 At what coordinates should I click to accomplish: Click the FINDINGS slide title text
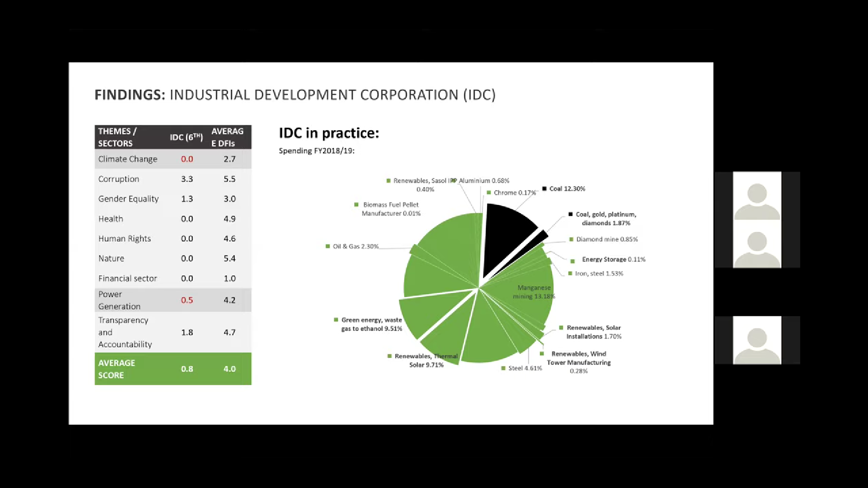(x=295, y=95)
